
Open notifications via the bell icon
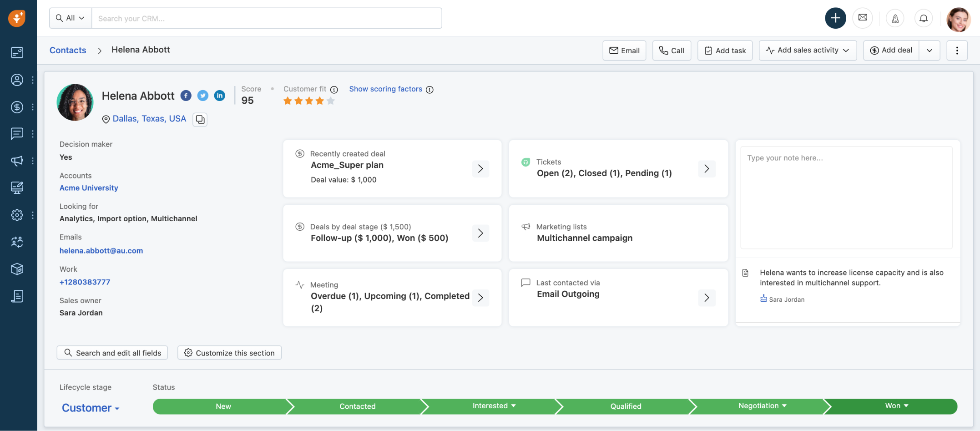(x=924, y=18)
